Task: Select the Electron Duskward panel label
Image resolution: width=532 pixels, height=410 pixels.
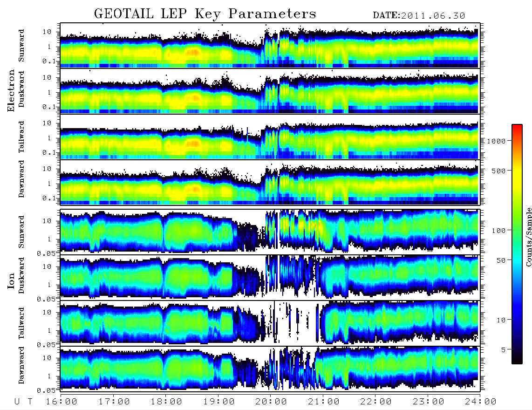Action: click(21, 89)
